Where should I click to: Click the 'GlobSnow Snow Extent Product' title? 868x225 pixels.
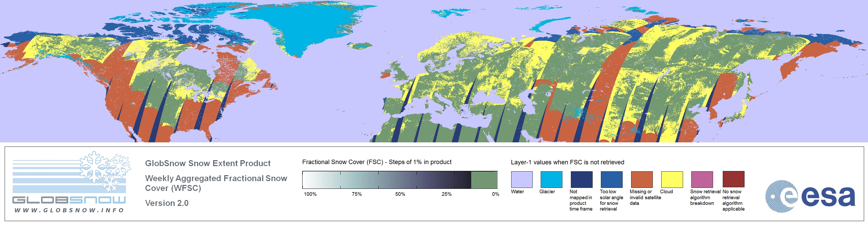coord(208,163)
